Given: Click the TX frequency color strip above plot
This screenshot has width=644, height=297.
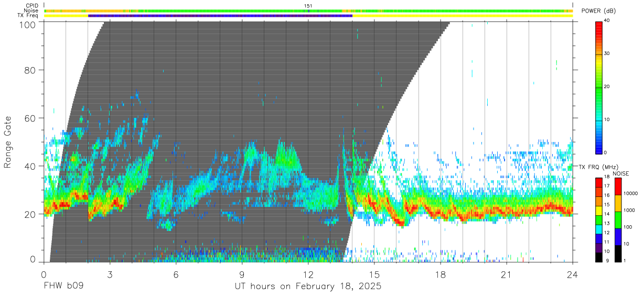Looking at the screenshot, I should click(308, 16).
